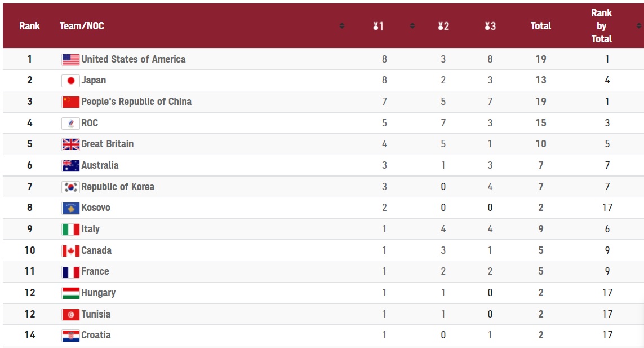Open the Hungary team link
The image size is (644, 348).
[98, 293]
